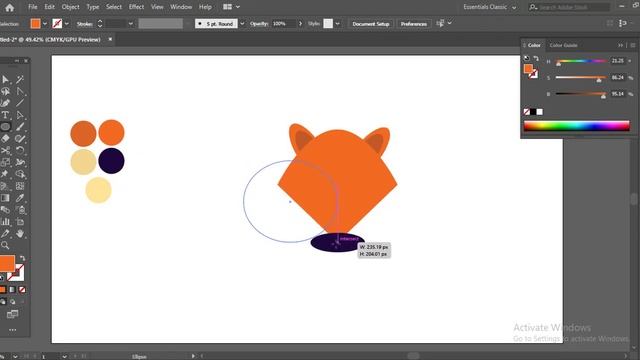Viewport: 640px width, 360px height.
Task: Activate the Stroke box in Tools panel
Action: coord(17,273)
